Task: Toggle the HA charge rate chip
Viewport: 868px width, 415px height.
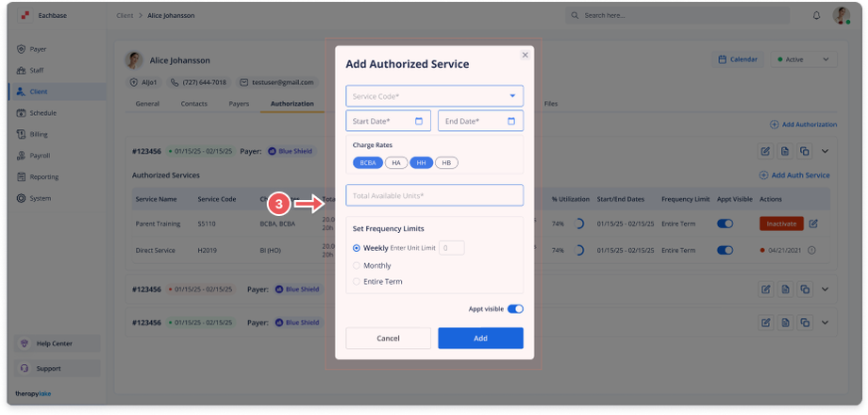Action: click(396, 162)
